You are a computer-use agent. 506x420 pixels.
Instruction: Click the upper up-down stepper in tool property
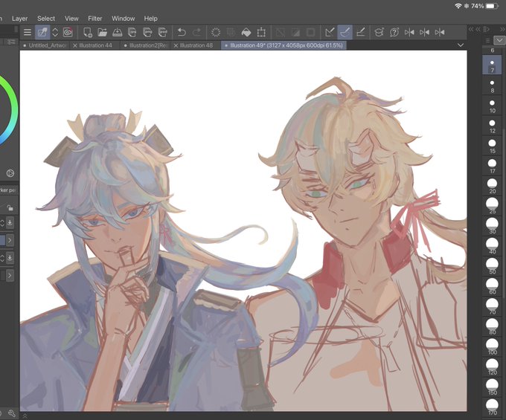(2, 222)
